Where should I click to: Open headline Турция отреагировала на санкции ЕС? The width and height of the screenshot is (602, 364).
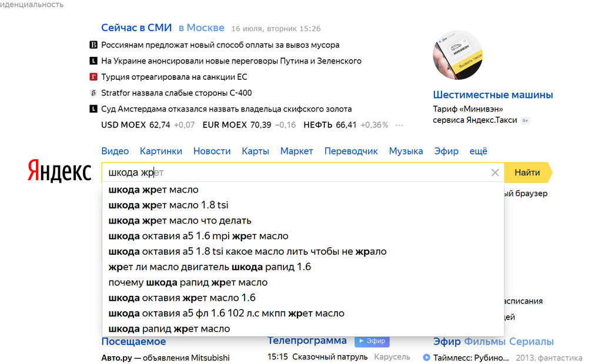tap(174, 77)
